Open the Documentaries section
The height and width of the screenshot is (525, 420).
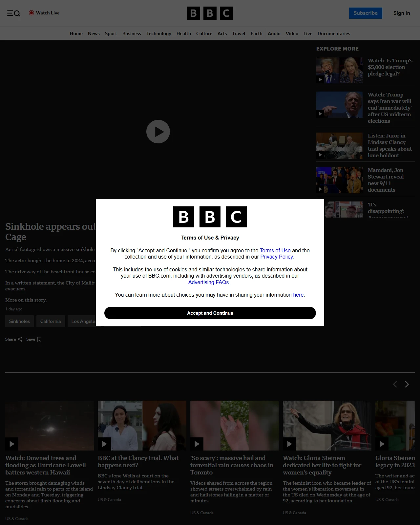click(334, 33)
